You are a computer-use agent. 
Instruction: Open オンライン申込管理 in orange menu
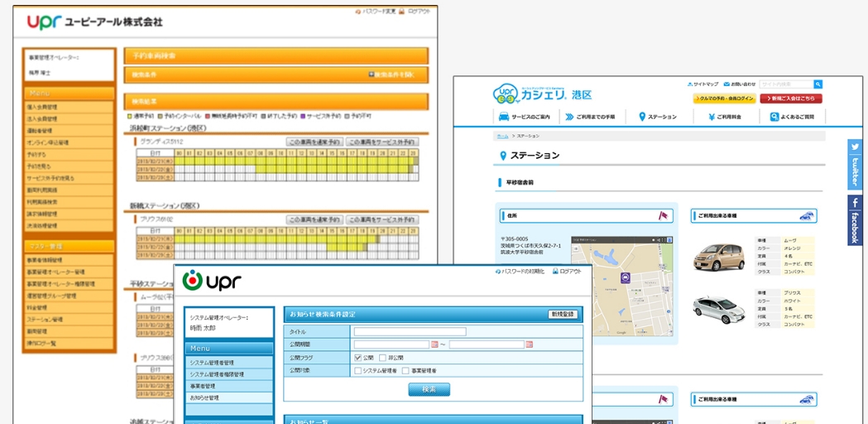70,142
